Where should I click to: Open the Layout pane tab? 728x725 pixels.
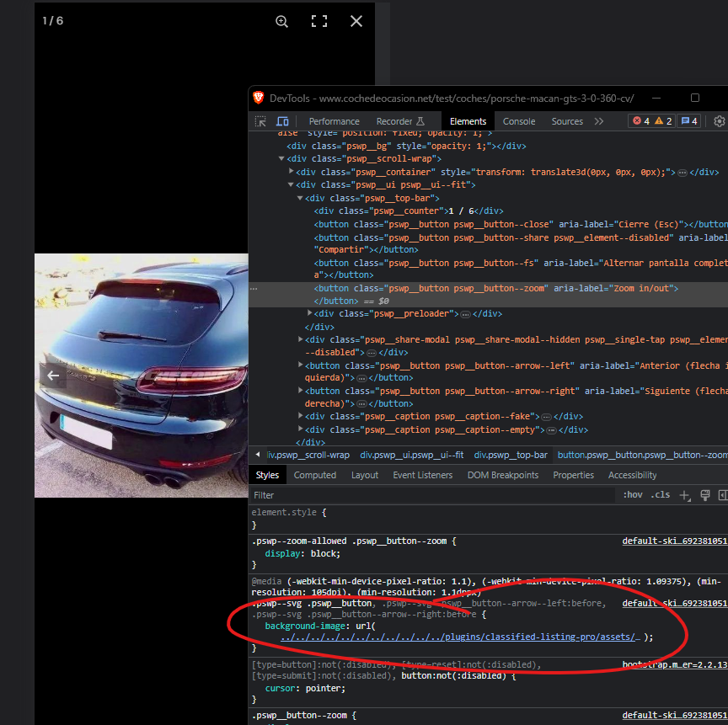click(x=365, y=475)
